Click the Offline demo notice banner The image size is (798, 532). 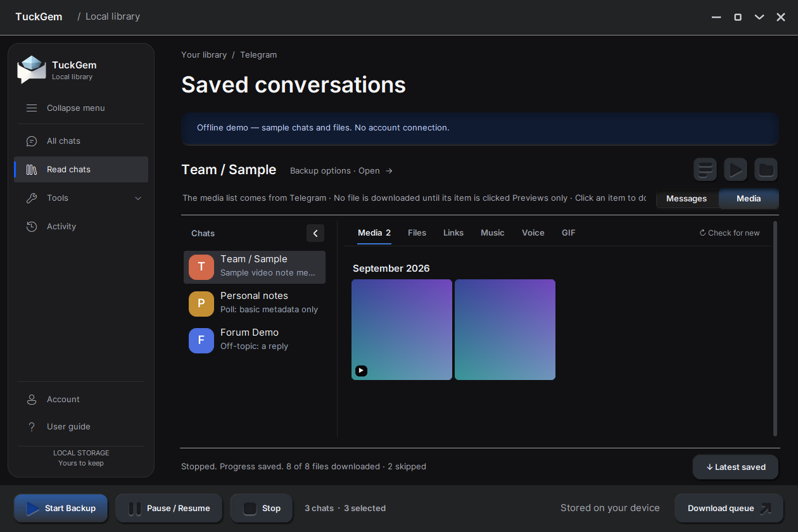(479, 129)
